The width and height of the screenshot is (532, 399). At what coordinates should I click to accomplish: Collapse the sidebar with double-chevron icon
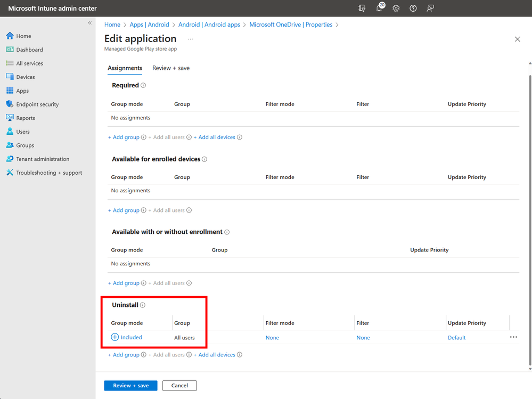click(90, 23)
